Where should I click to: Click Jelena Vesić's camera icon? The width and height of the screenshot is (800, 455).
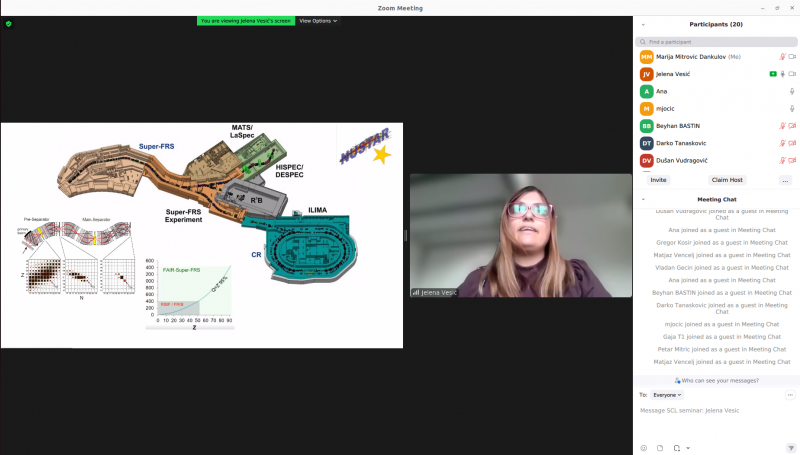(792, 74)
